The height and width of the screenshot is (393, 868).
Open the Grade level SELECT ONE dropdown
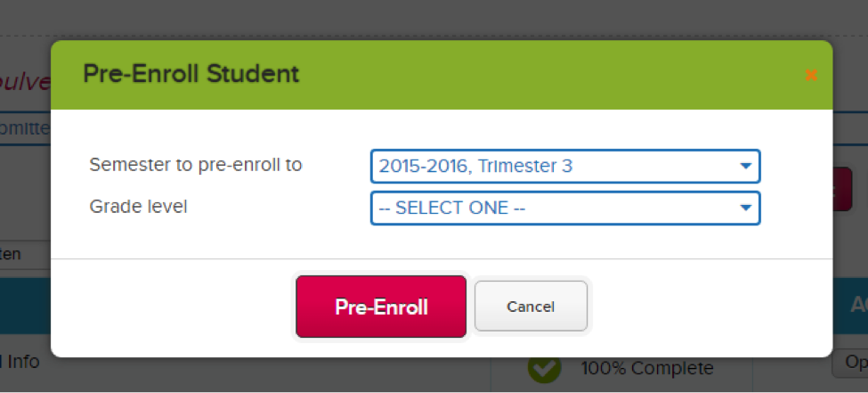(x=565, y=208)
